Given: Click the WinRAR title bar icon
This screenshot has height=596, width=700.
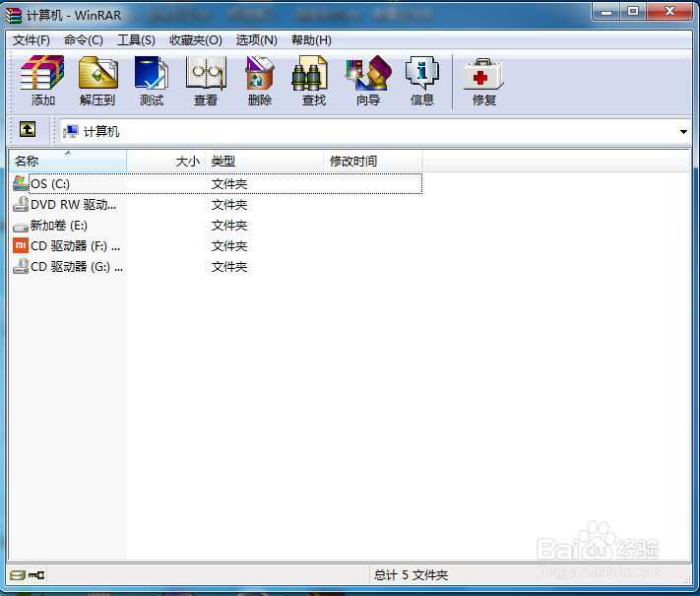Looking at the screenshot, I should tap(14, 15).
